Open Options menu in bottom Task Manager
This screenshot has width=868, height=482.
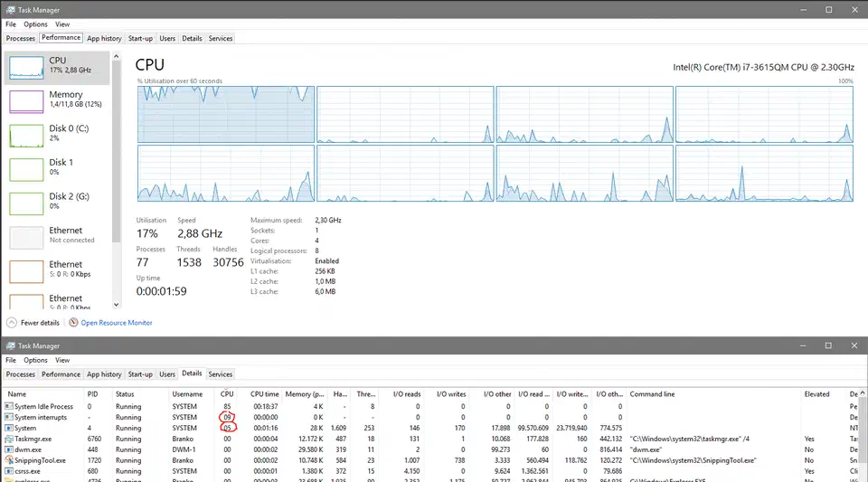pyautogui.click(x=35, y=360)
